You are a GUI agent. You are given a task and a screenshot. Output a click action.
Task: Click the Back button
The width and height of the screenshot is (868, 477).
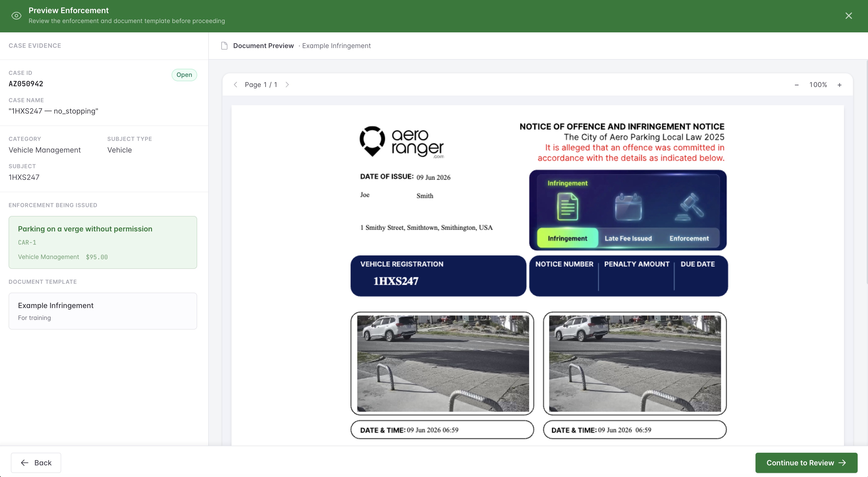tap(36, 463)
